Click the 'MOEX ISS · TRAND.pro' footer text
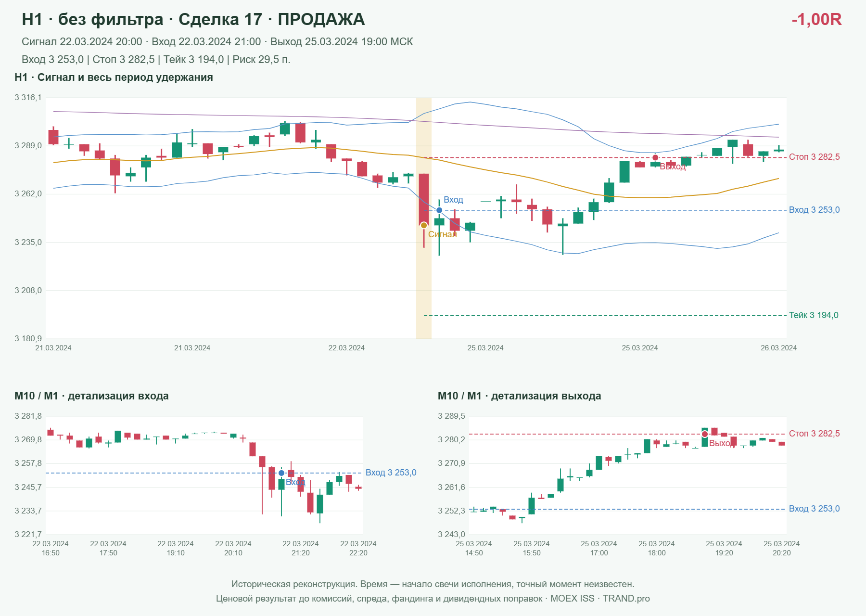 point(600,599)
